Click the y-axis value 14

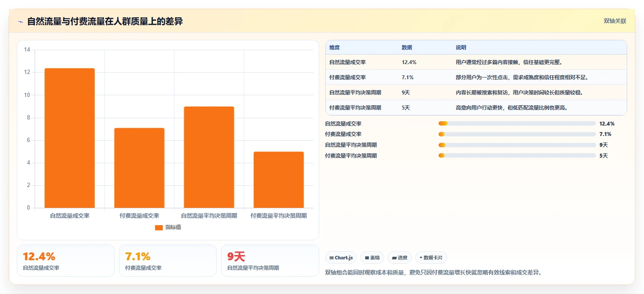(x=27, y=50)
